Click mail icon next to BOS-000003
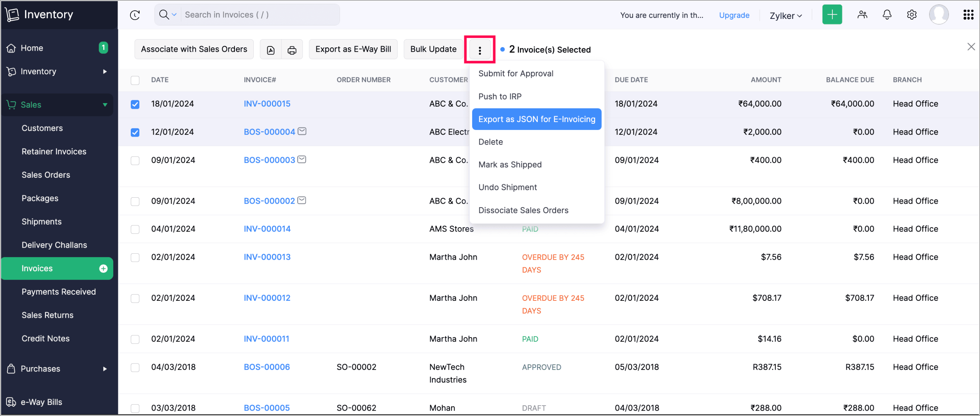The width and height of the screenshot is (980, 416). pos(302,159)
